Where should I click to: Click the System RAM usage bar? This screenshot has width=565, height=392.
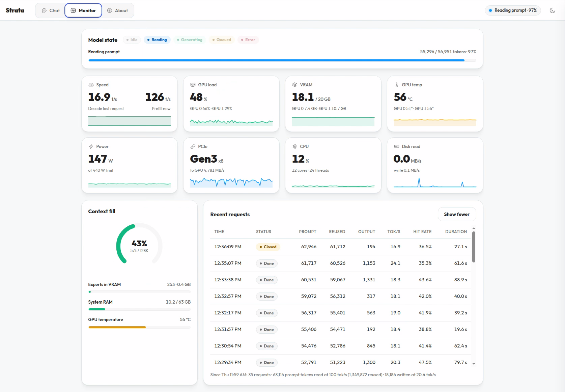coord(139,309)
